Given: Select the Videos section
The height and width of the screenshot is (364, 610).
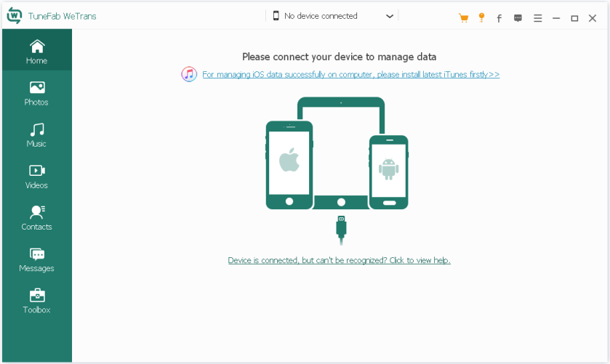Looking at the screenshot, I should pos(36,176).
